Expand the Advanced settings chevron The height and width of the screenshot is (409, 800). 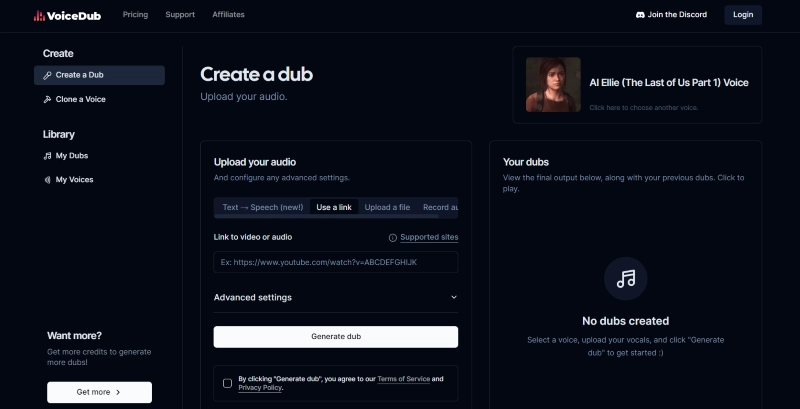[x=453, y=297]
